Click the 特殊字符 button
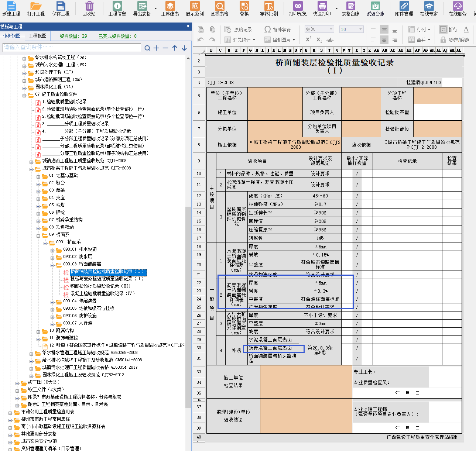 click(278, 30)
